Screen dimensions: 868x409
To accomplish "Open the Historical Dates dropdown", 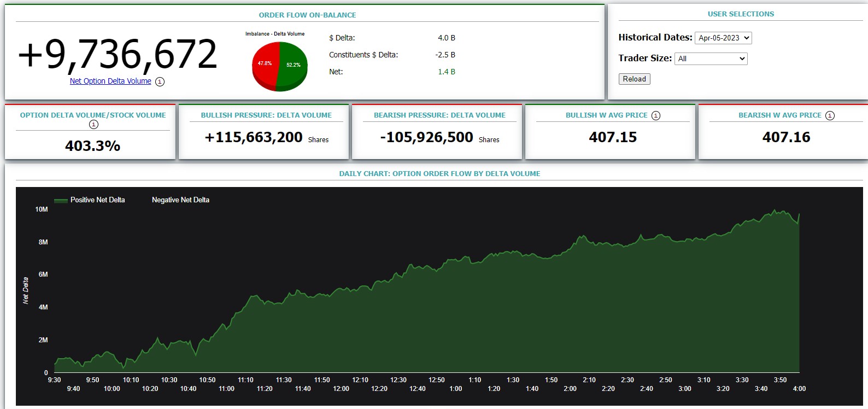I will 723,38.
